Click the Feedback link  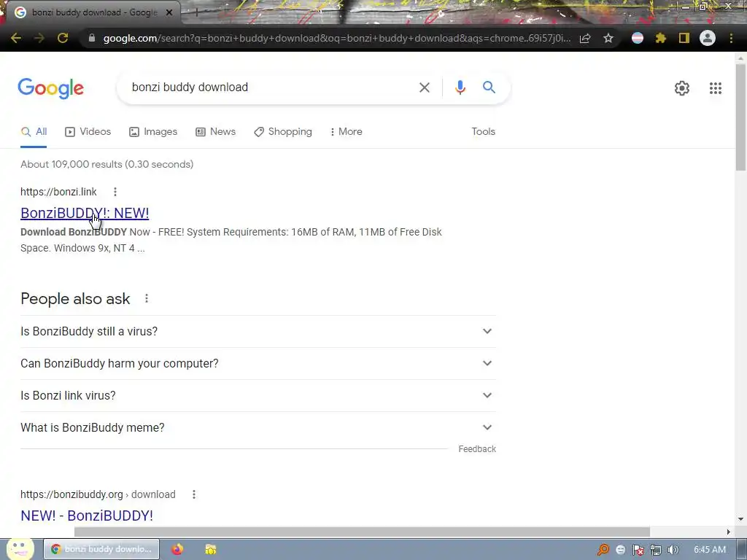[x=477, y=449]
